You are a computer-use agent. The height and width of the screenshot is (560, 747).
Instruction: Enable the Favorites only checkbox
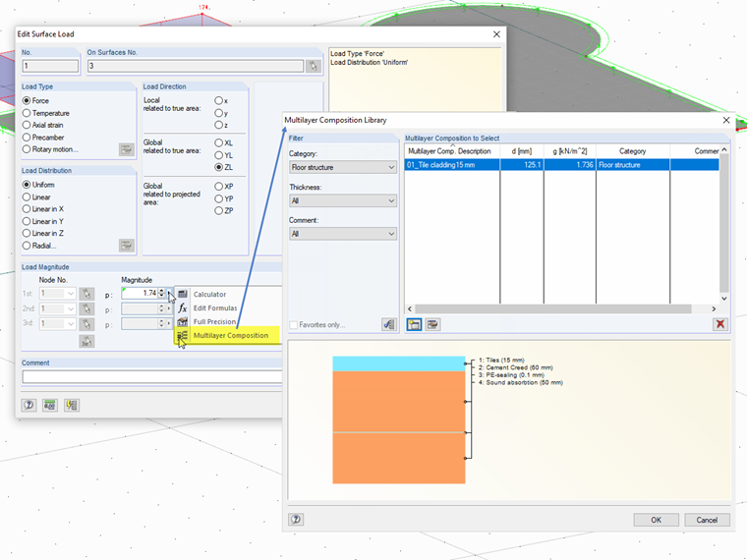pos(294,325)
